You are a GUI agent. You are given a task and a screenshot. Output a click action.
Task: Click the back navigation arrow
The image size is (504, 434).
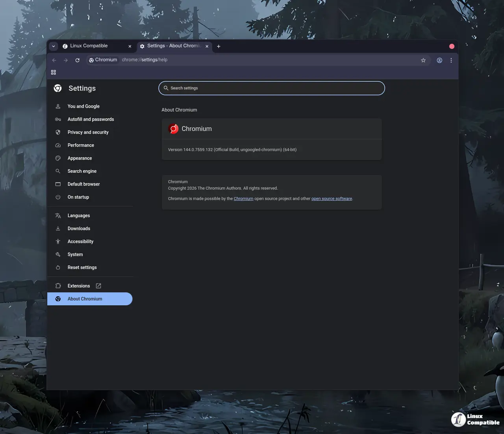(54, 60)
